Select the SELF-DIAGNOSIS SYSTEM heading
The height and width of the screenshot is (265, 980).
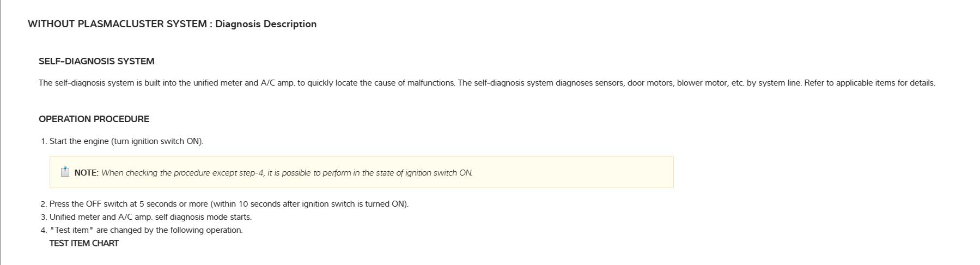click(96, 61)
